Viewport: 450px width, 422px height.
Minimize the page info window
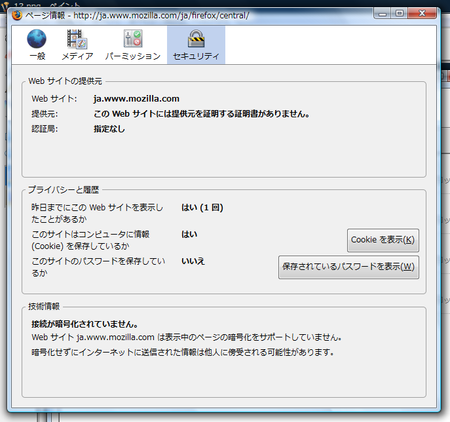(383, 14)
